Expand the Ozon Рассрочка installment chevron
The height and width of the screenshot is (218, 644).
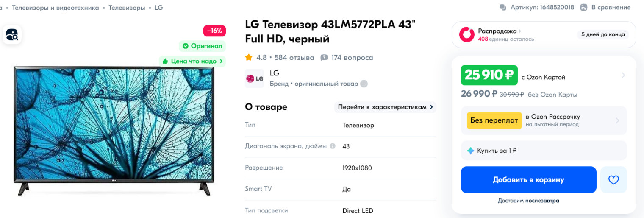(x=617, y=120)
